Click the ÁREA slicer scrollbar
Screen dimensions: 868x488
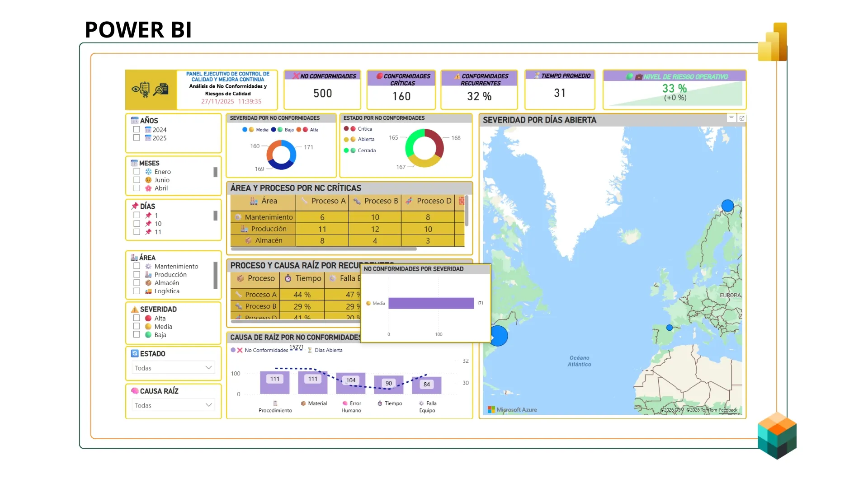[215, 275]
